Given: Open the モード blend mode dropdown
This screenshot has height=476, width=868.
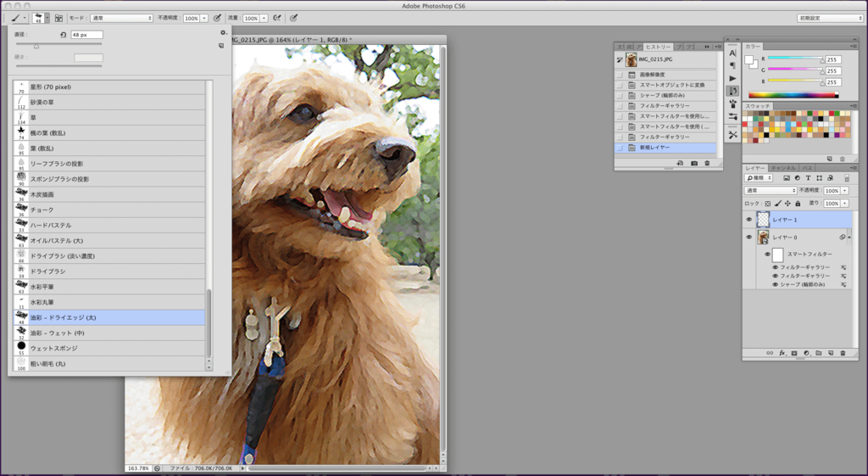Looking at the screenshot, I should point(122,18).
